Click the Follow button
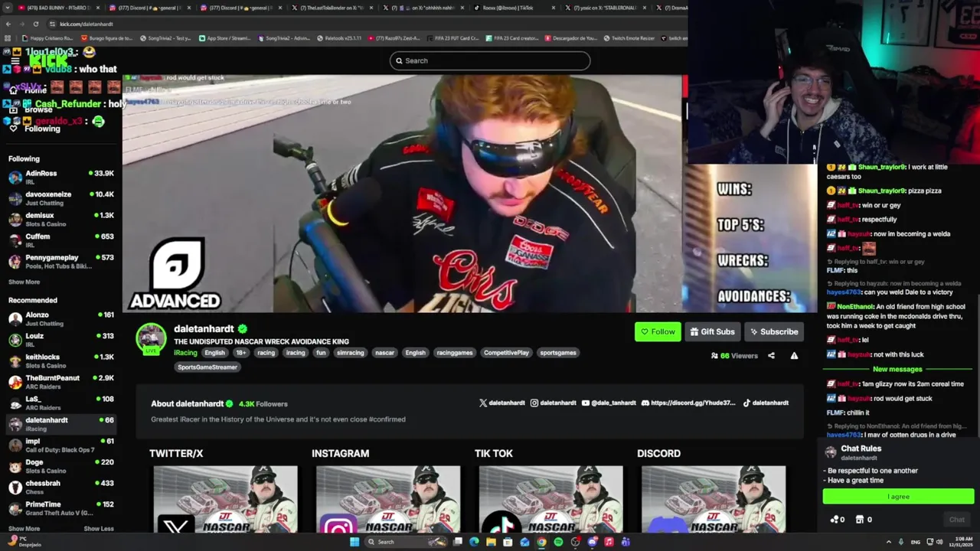This screenshot has height=551, width=980. (x=658, y=331)
